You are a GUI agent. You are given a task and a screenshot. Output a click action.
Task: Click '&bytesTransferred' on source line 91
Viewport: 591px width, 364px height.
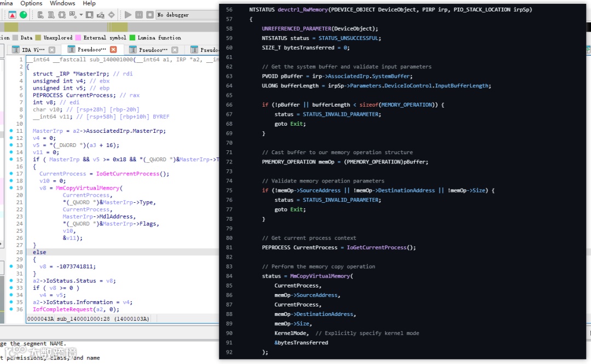click(301, 343)
